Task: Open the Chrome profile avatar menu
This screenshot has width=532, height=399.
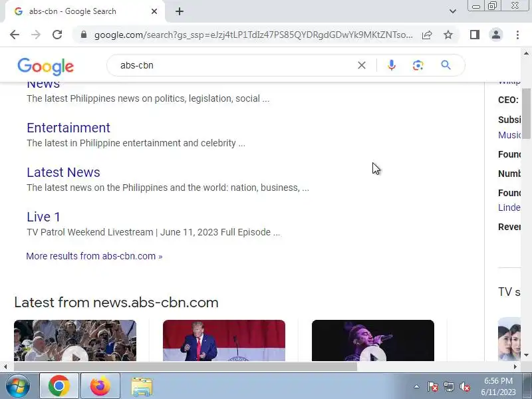Action: pyautogui.click(x=496, y=35)
